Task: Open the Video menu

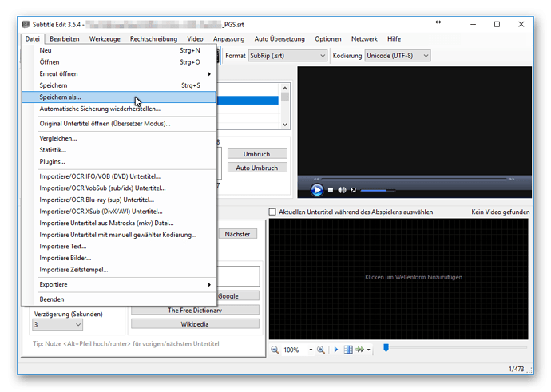Action: tap(195, 38)
